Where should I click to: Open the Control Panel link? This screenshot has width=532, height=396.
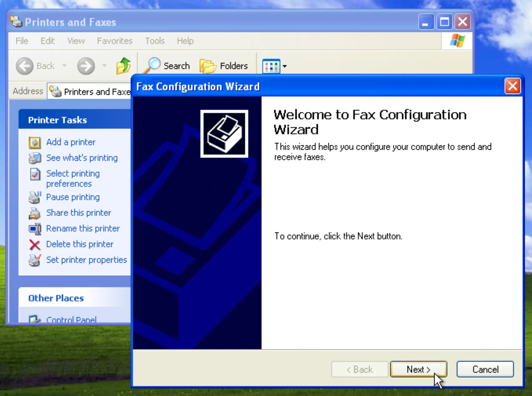tap(71, 320)
